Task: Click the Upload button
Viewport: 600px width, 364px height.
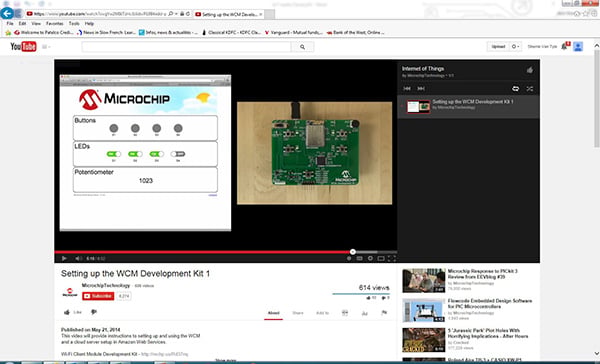Action: tap(498, 47)
